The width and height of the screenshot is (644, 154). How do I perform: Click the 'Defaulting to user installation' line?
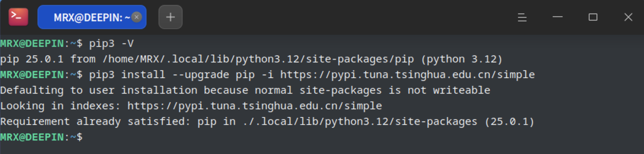(245, 90)
